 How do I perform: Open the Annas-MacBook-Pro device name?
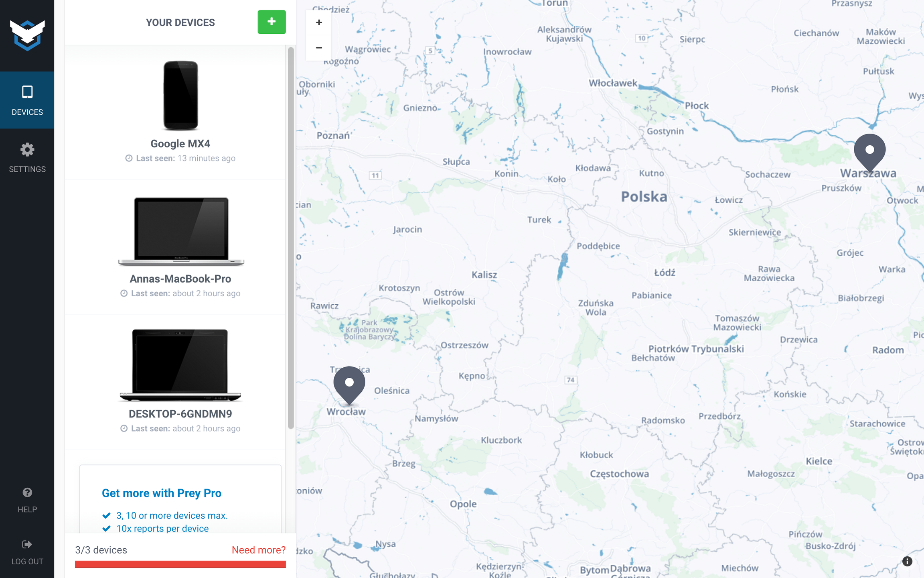point(180,279)
